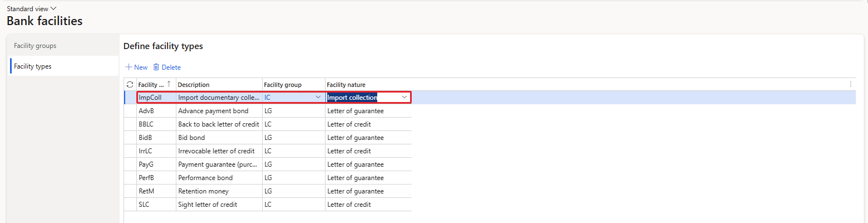Click the Facility group column header
868x223 pixels.
click(294, 85)
